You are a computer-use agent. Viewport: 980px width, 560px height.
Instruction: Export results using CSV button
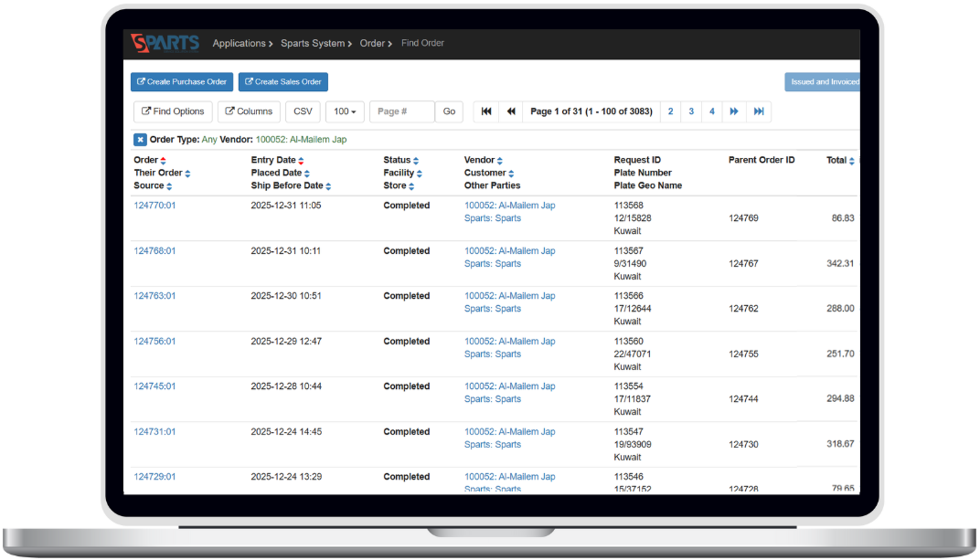pyautogui.click(x=303, y=111)
